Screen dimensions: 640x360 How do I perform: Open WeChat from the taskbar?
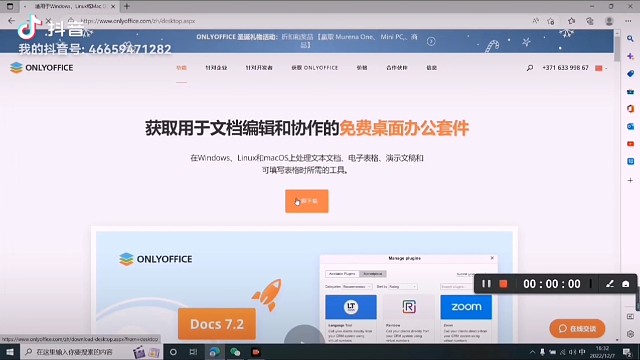pos(235,352)
